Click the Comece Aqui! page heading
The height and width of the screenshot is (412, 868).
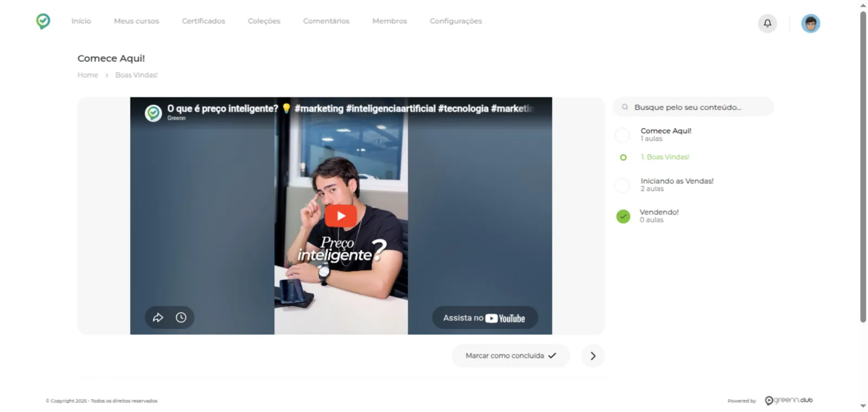[111, 58]
